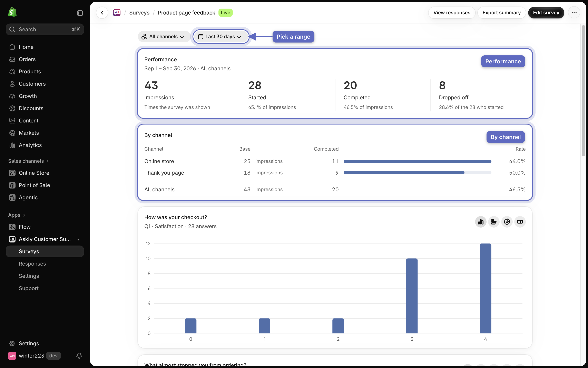Open Customers page

click(45, 84)
